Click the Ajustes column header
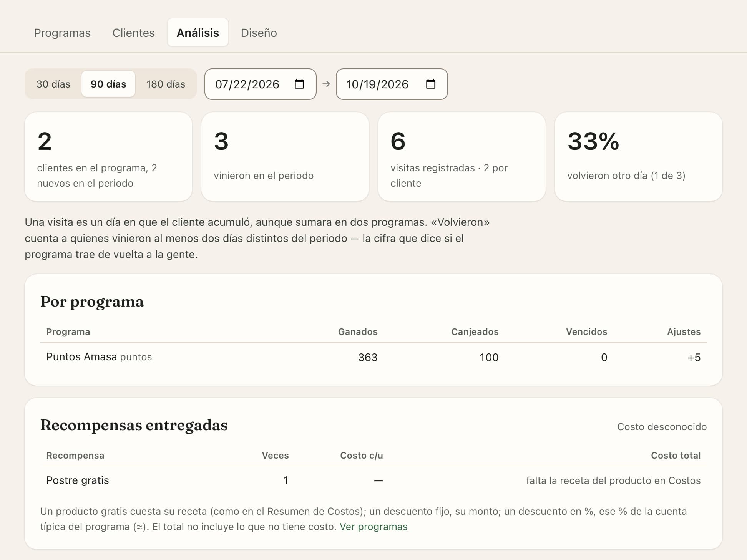 tap(684, 332)
